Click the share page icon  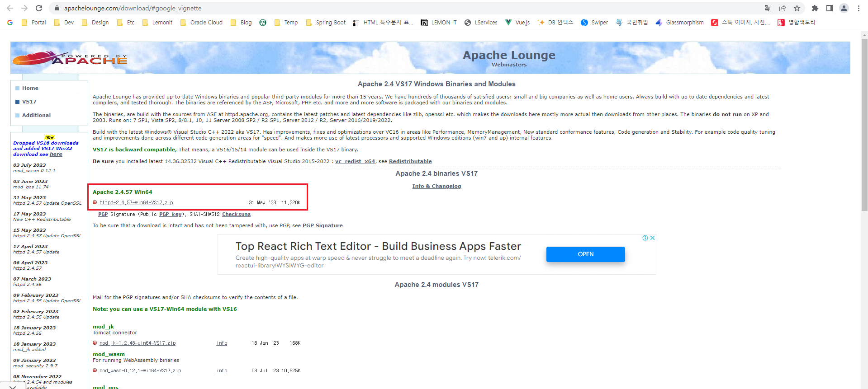click(783, 8)
